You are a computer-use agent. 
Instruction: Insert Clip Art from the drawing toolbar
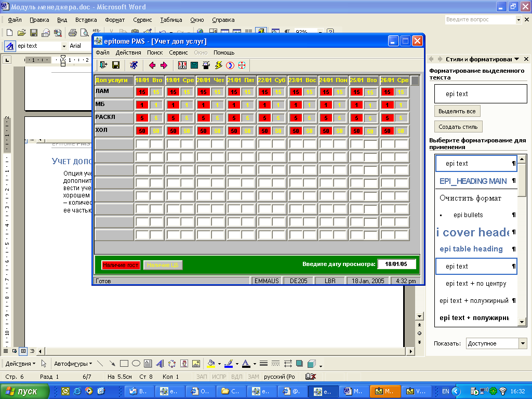[184, 364]
